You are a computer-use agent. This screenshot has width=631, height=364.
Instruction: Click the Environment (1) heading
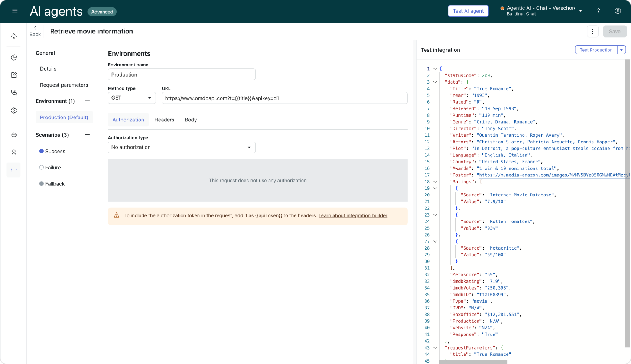55,101
